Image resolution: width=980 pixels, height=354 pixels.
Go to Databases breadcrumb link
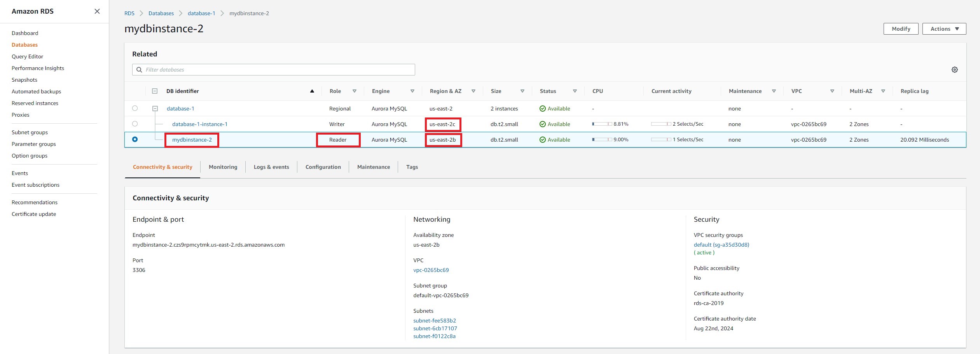pos(161,13)
